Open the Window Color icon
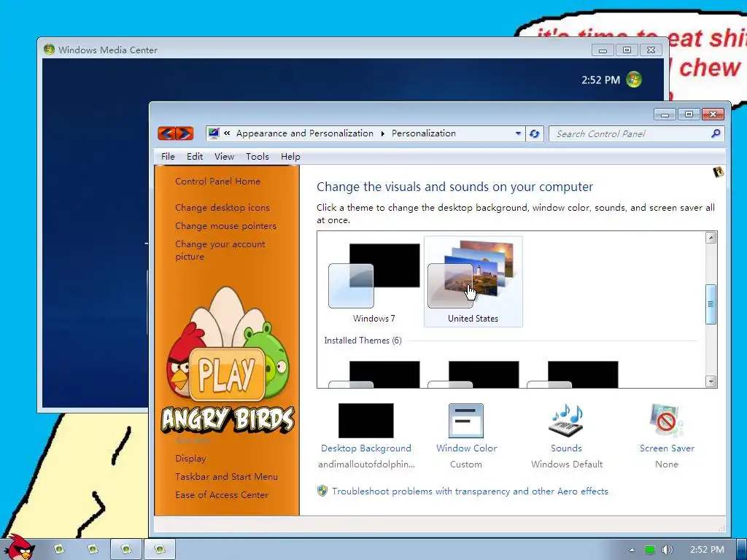Viewport: 747px width, 560px height. click(466, 421)
